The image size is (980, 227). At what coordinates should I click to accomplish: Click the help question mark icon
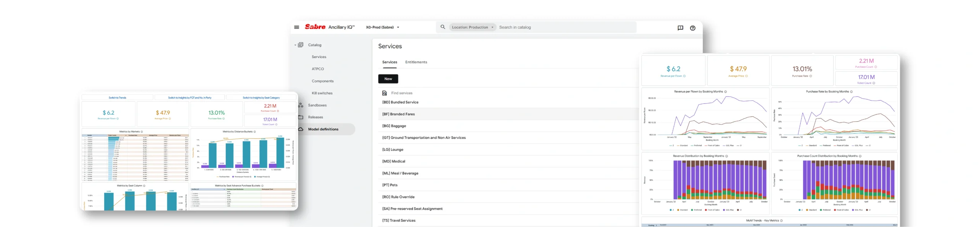click(692, 28)
